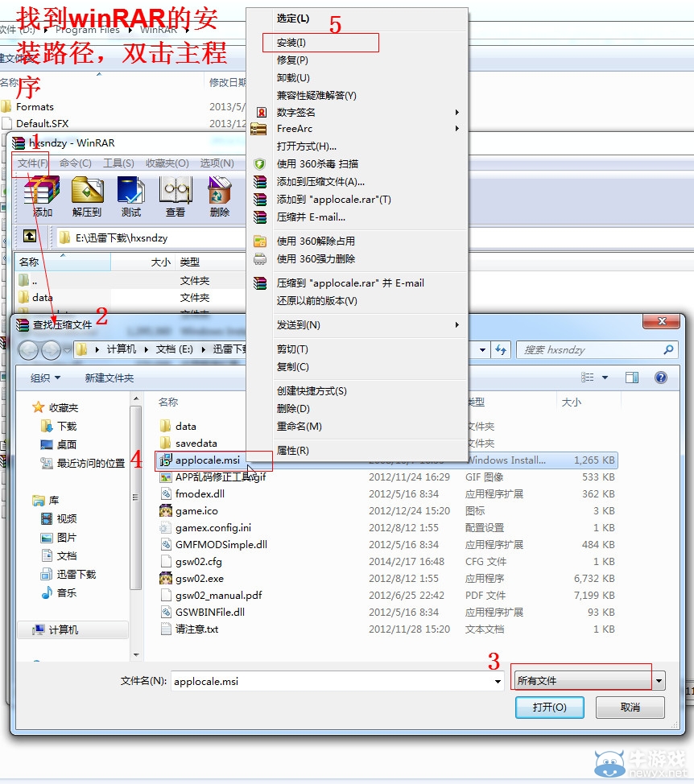Open the savedata folder
The width and height of the screenshot is (694, 784).
tap(196, 443)
